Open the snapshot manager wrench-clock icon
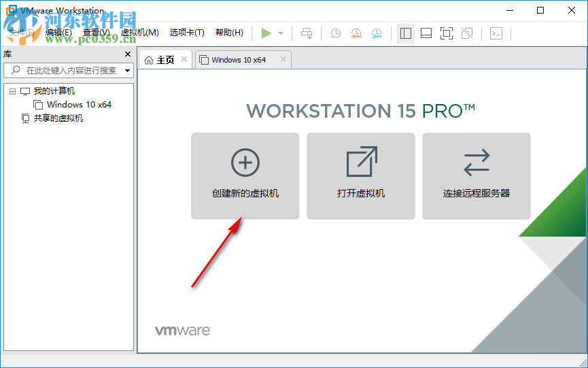 coord(377,33)
